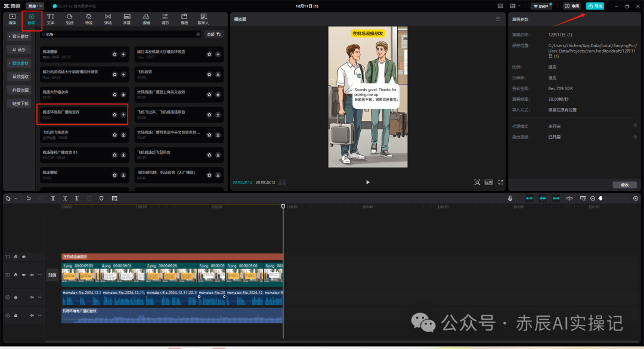Download 机场登机广播音效 01
The height and width of the screenshot is (349, 644).
tap(123, 155)
